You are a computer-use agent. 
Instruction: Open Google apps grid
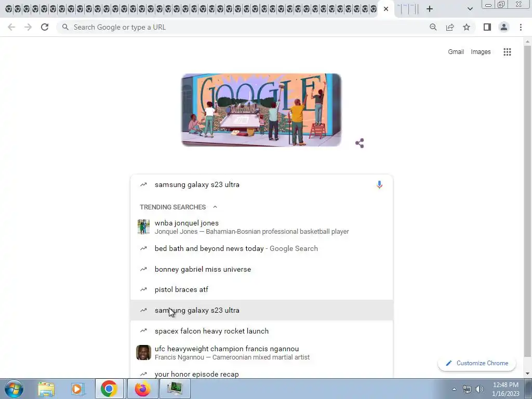point(507,52)
